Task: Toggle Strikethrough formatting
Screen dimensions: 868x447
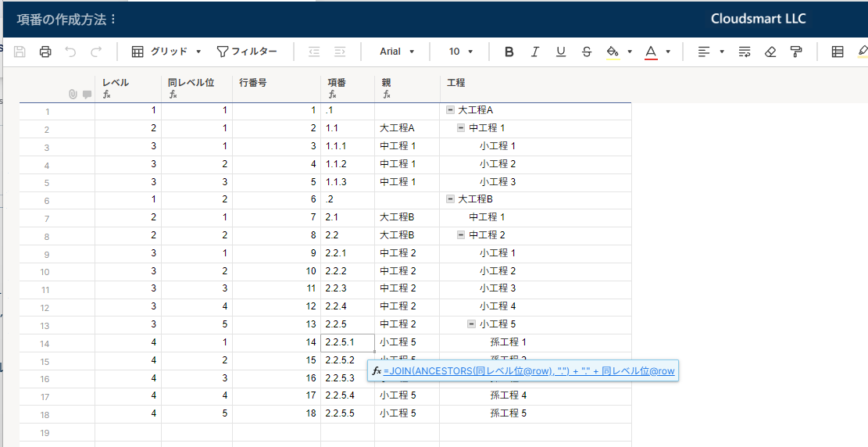Action: coord(586,52)
